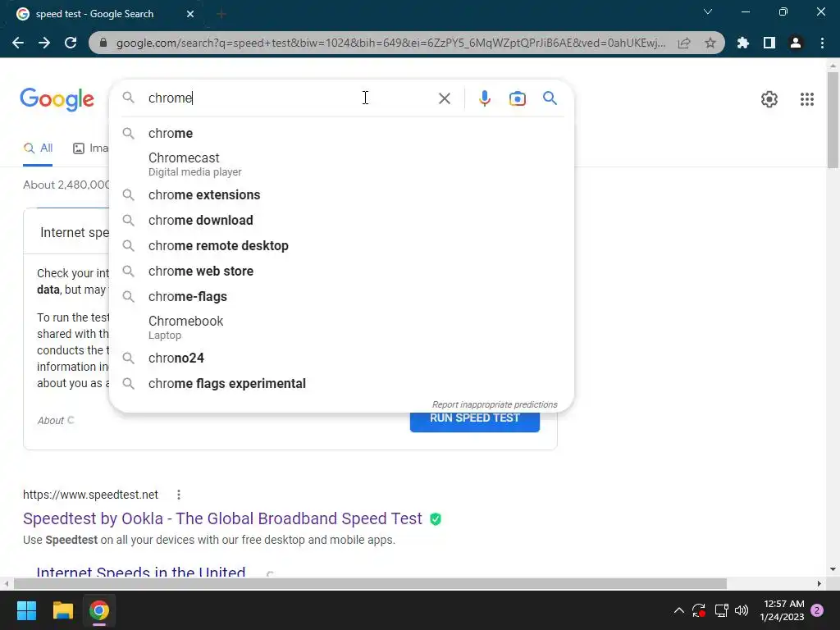Open volume control in system tray
The width and height of the screenshot is (840, 630).
point(742,610)
